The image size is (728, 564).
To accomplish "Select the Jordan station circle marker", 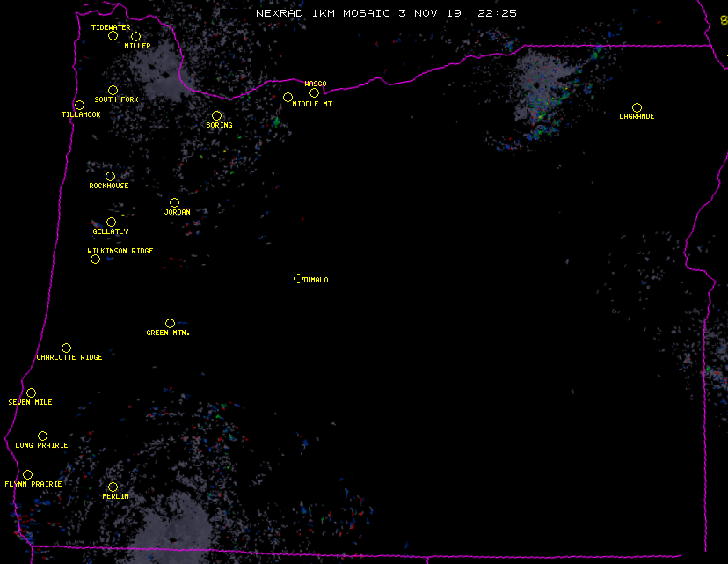I will point(174,203).
